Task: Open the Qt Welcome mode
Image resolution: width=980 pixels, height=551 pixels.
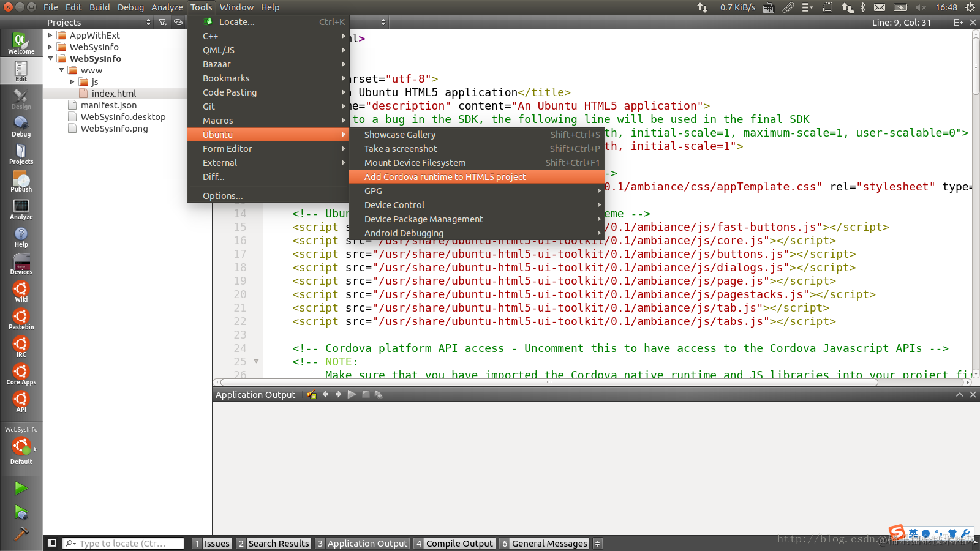Action: pyautogui.click(x=21, y=43)
